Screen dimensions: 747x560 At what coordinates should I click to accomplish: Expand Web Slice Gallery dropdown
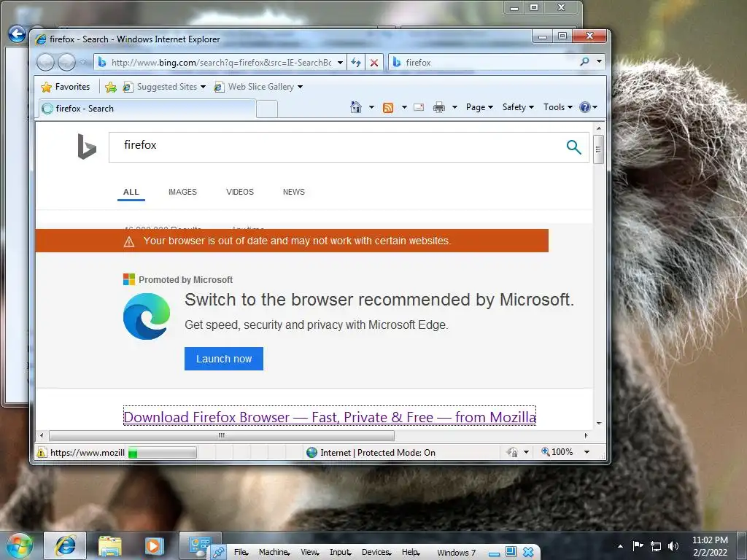[x=300, y=87]
